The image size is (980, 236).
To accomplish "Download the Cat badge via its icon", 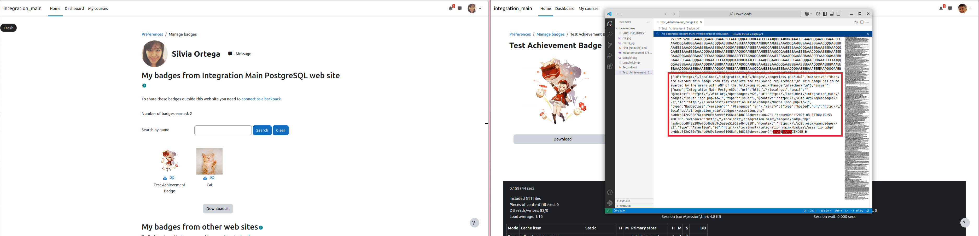I will [205, 178].
